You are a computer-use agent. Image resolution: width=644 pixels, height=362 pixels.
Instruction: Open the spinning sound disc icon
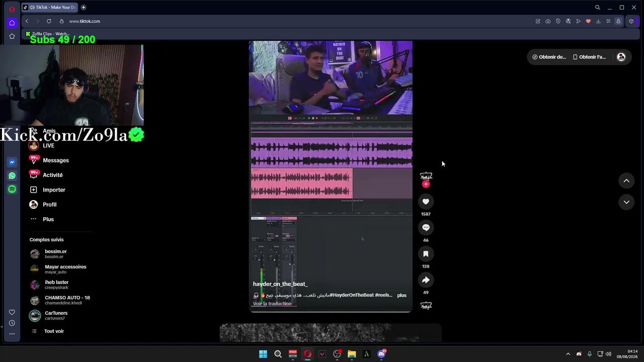coord(426,305)
